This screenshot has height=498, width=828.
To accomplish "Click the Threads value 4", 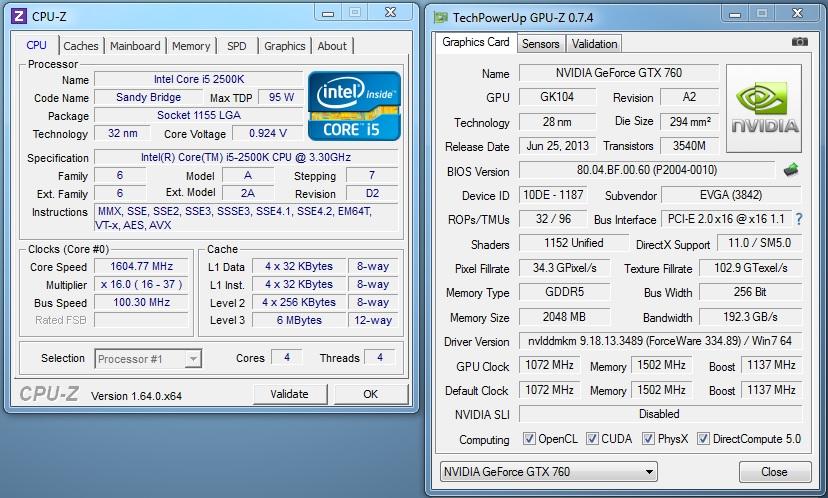I will pyautogui.click(x=380, y=358).
